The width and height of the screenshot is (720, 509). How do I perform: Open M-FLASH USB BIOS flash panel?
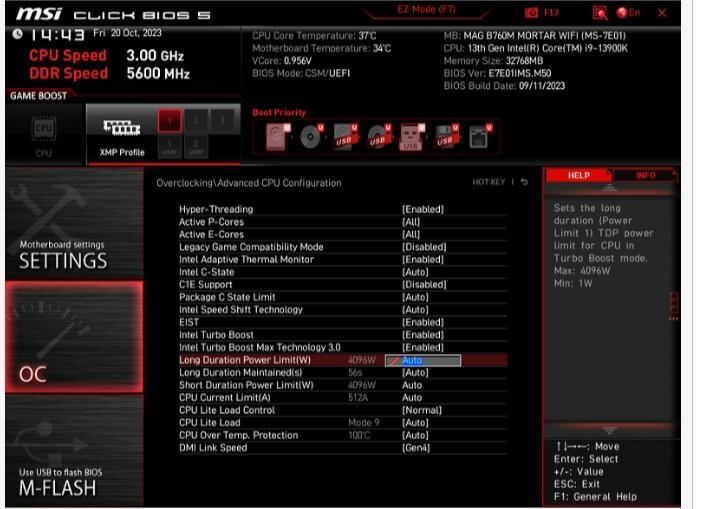click(x=74, y=450)
